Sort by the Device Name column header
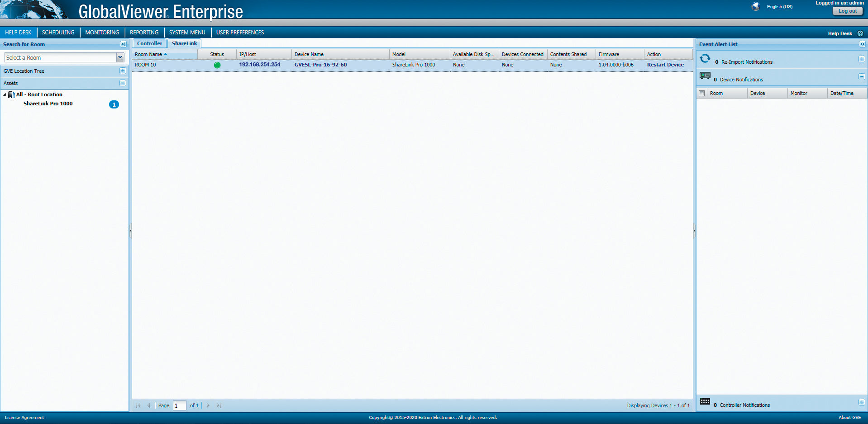Viewport: 868px width, 424px height. click(340, 54)
